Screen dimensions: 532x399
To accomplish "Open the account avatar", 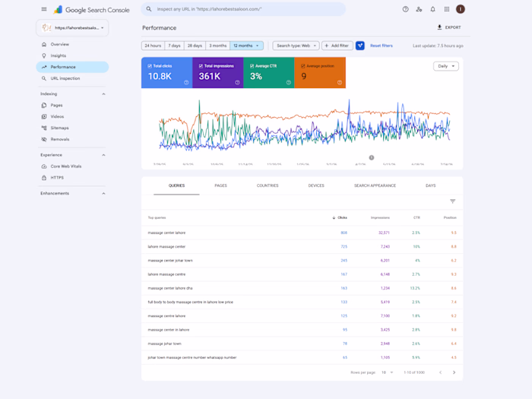I will (461, 9).
